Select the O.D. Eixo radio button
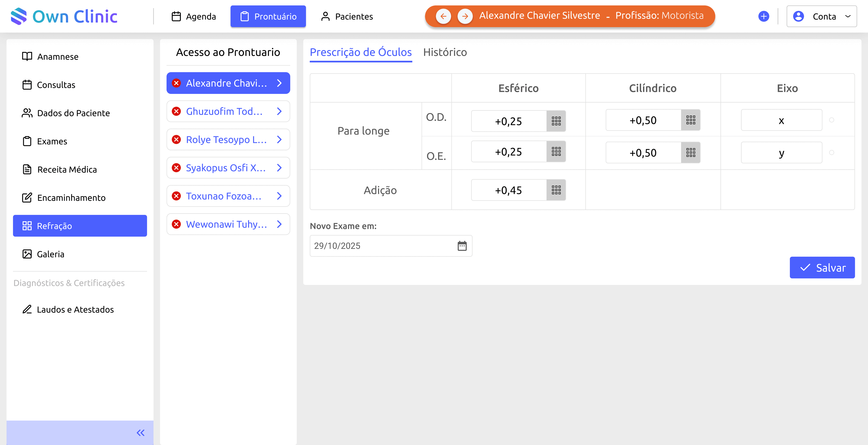Screen dimensions: 868x445 832,120
